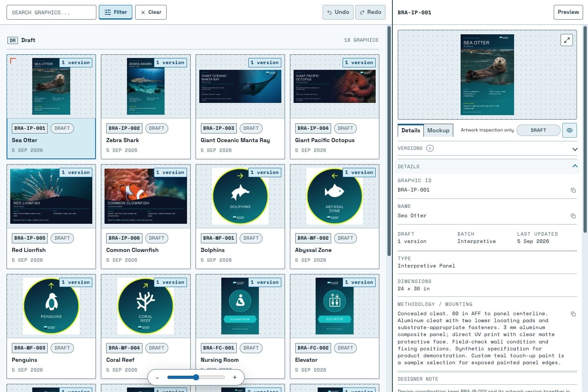
Task: Click the 'Interpretive Panel' type value
Action: (426, 266)
